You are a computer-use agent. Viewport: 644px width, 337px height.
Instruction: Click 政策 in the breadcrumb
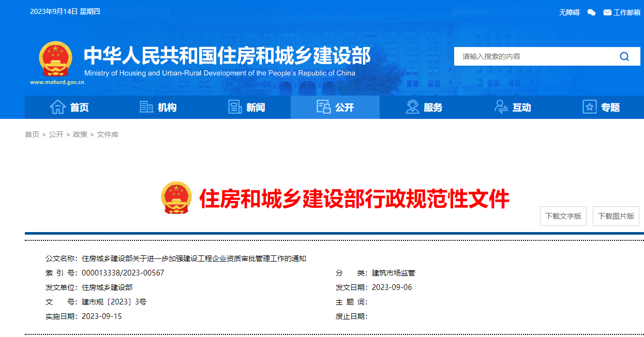[x=80, y=134]
